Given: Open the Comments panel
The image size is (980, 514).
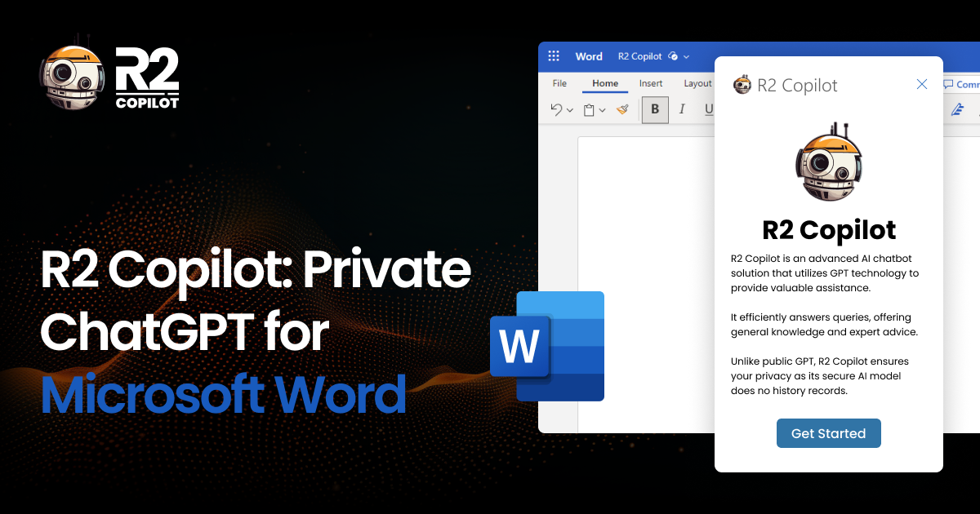Looking at the screenshot, I should tap(960, 83).
